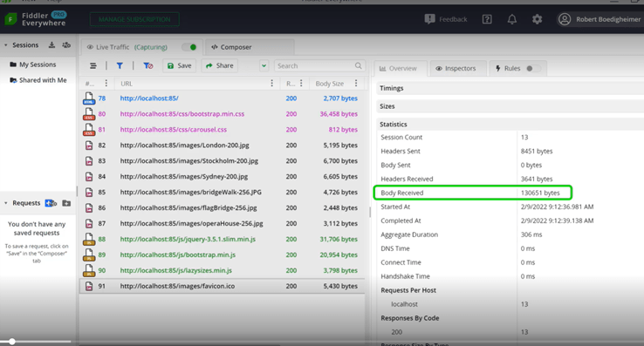This screenshot has height=346, width=644.
Task: Open the Result column options menu
Action: (x=301, y=84)
